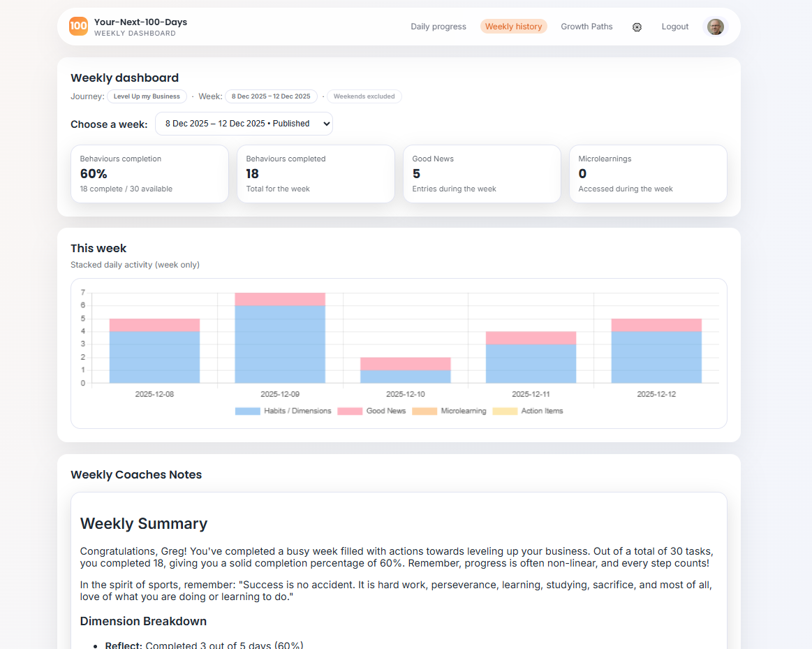The height and width of the screenshot is (649, 812).
Task: Switch to Daily progress view
Action: tap(438, 27)
